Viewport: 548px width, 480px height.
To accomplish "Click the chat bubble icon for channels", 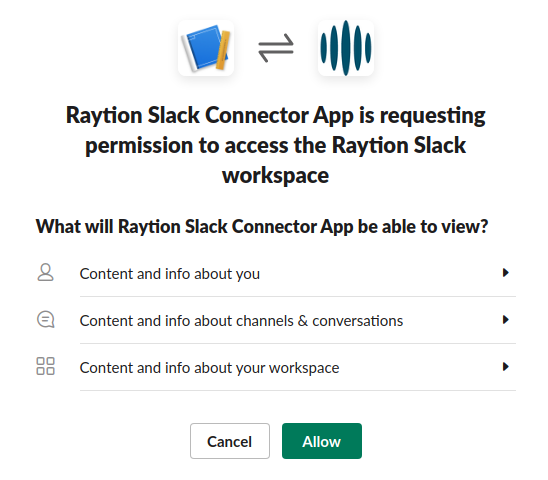I will tap(46, 320).
